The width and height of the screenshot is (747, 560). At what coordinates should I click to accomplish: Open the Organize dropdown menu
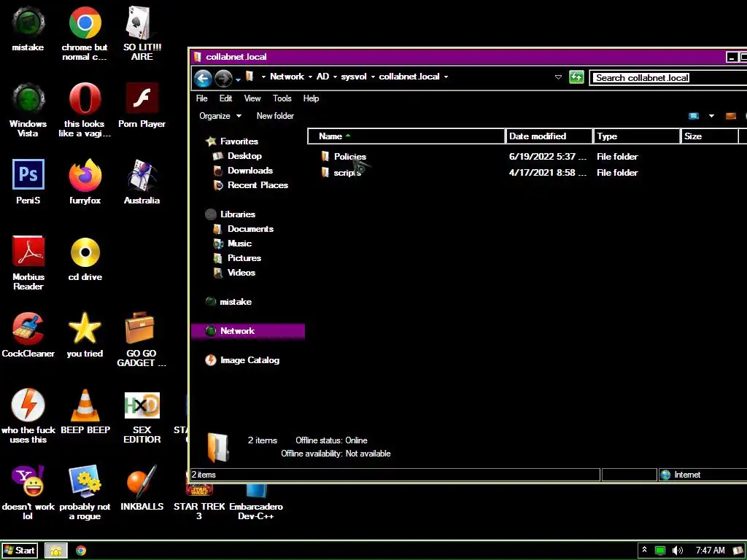(x=220, y=116)
